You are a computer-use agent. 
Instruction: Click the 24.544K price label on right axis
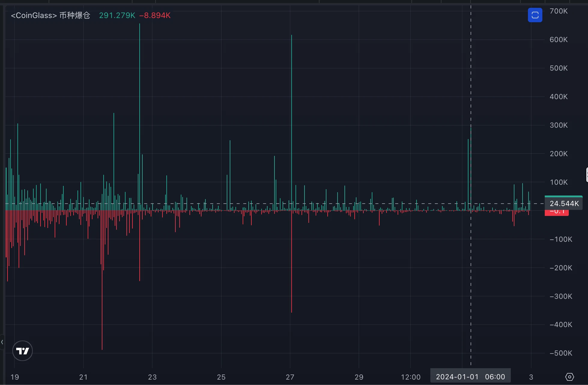click(564, 203)
